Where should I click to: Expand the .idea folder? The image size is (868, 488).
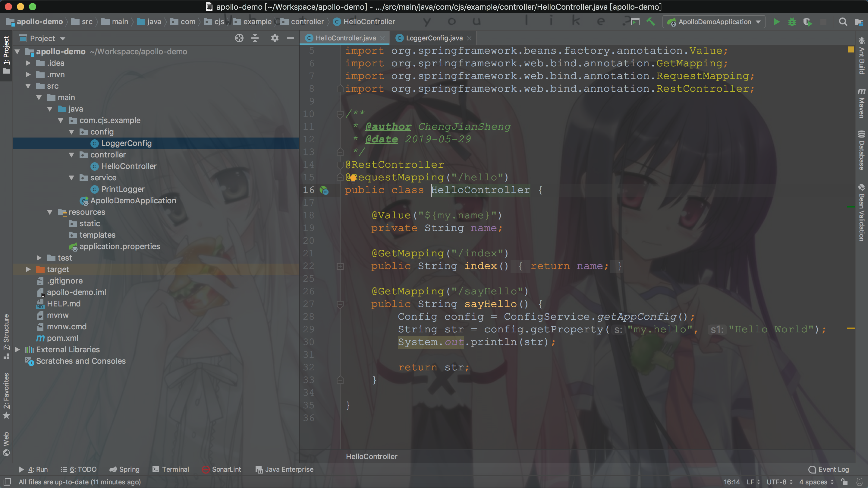click(x=28, y=63)
